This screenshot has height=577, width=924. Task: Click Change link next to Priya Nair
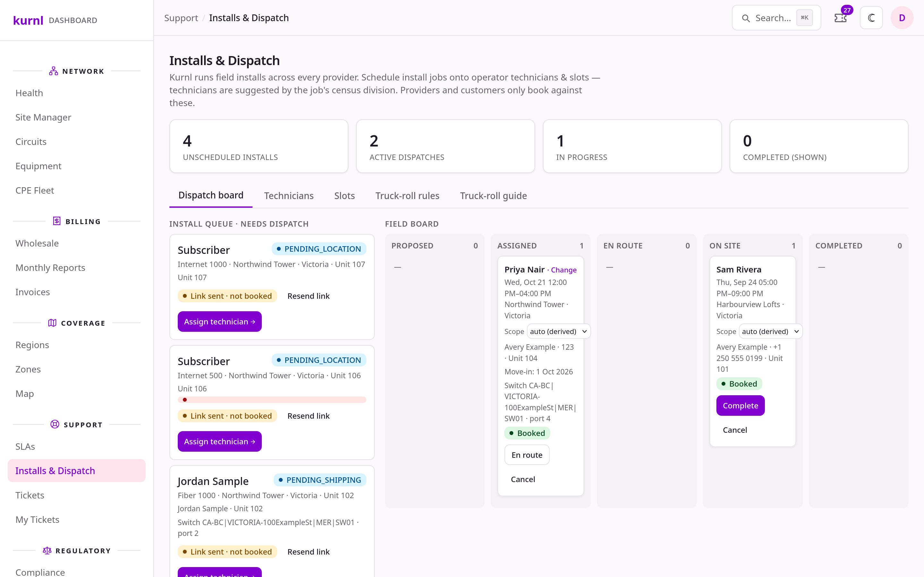[x=564, y=270]
